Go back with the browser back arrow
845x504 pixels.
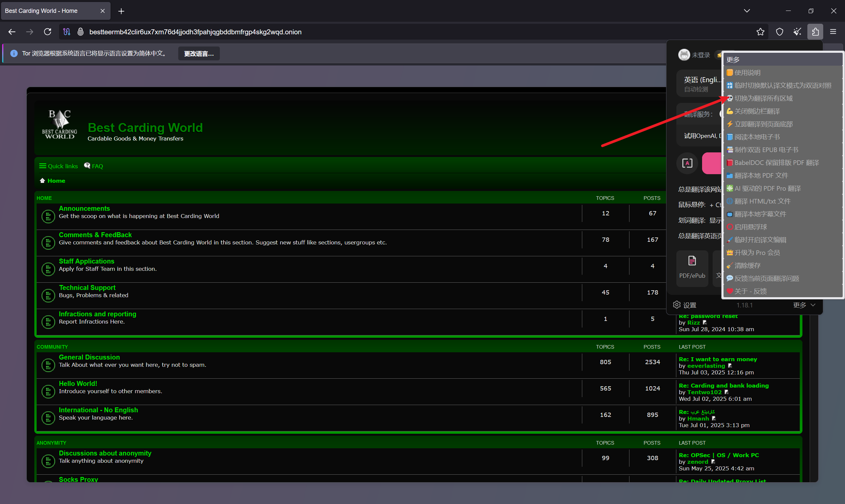[x=12, y=32]
